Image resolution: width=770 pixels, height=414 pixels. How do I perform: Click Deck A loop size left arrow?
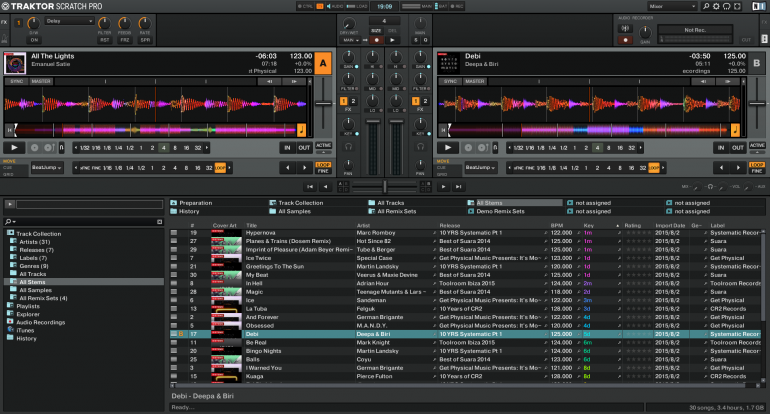pyautogui.click(x=76, y=147)
